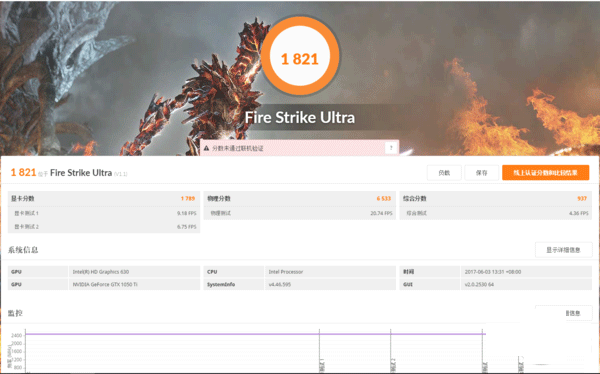Click the 4.36 FPS combined test result

tap(579, 213)
